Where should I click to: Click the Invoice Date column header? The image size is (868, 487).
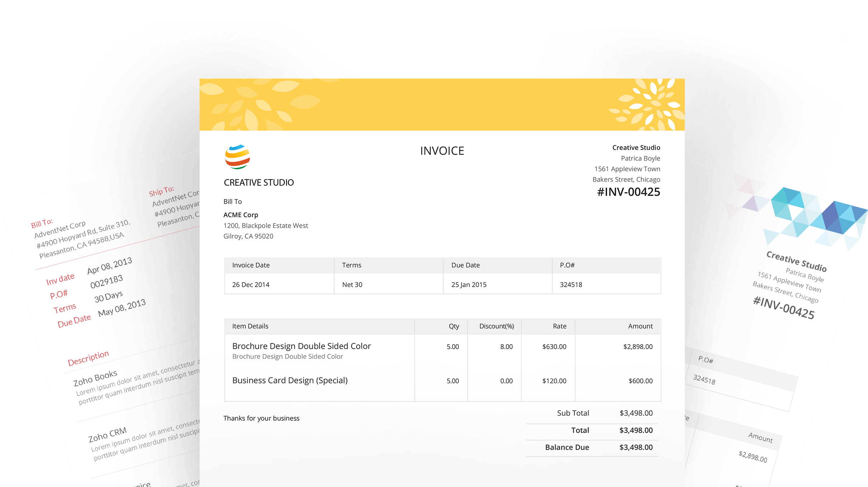[x=251, y=265]
